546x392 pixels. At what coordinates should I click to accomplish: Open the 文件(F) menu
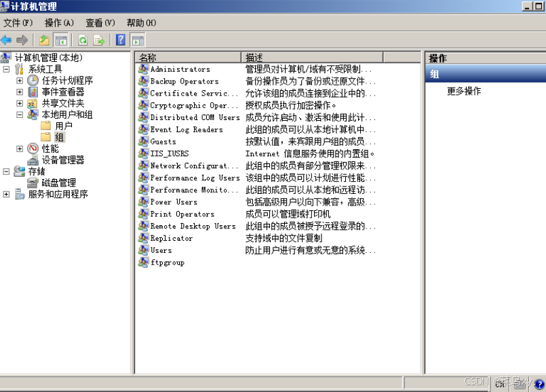coord(18,22)
